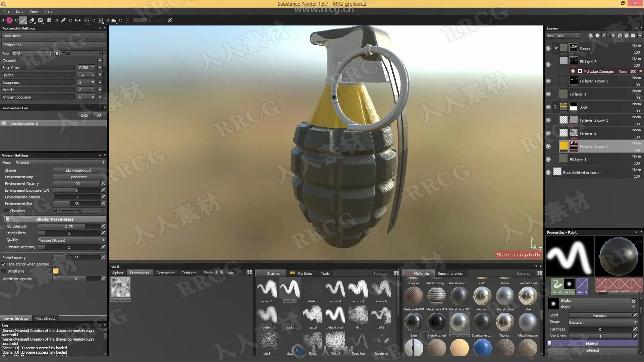The image size is (644, 362).
Task: Switch to the Smart materials tab
Action: pos(450,274)
